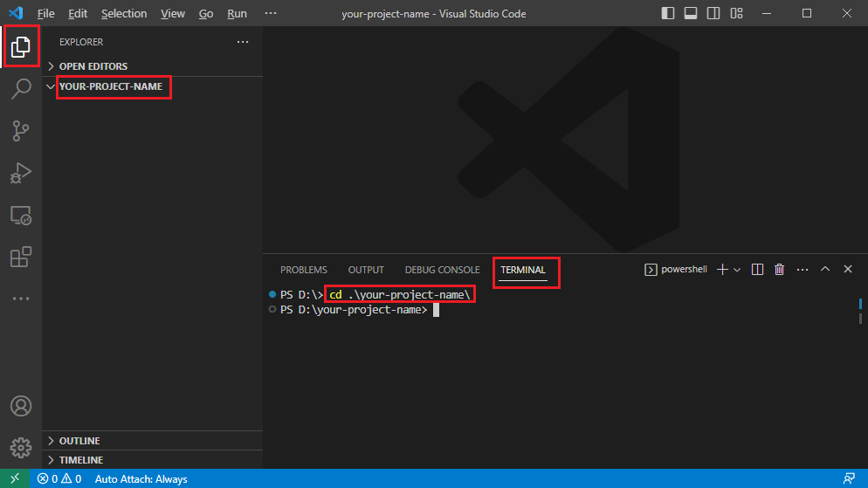
Task: Open the Search view icon
Action: (21, 89)
